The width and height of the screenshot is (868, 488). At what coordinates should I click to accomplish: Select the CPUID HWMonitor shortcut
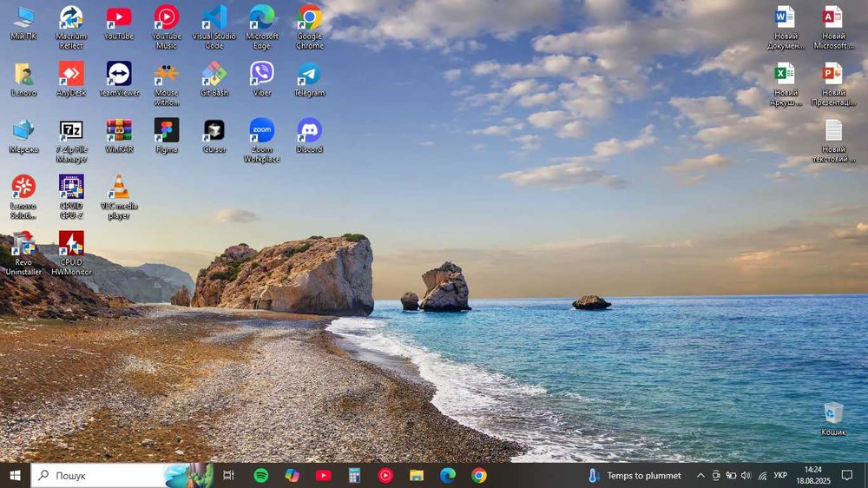point(71,254)
